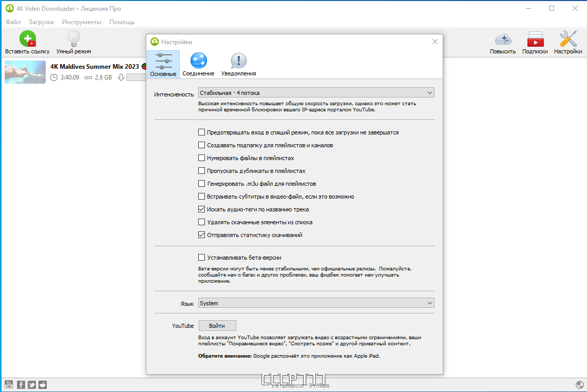587x392 pixels.
Task: Click the 4K Video Downloader app logo in title bar
Action: click(x=9, y=8)
